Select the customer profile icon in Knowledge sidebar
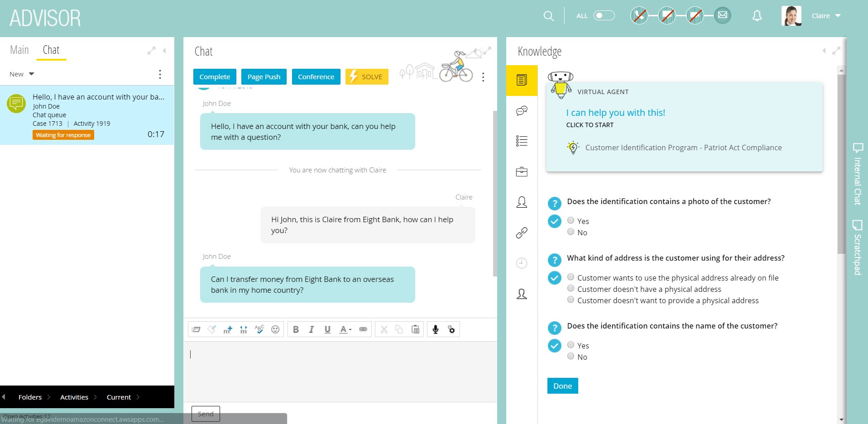868x424 pixels. point(522,203)
